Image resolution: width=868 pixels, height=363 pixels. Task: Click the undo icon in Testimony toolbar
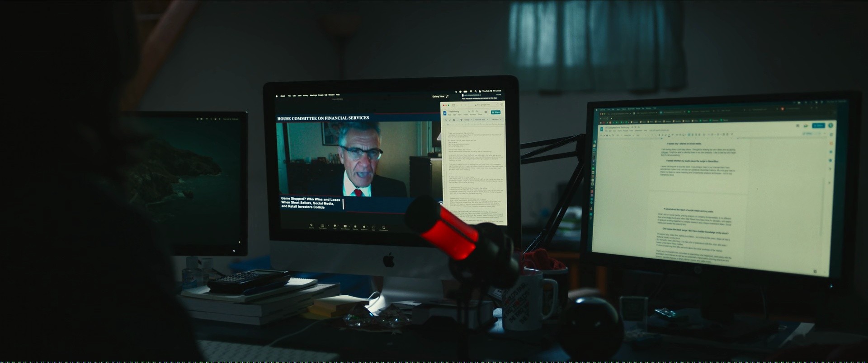pyautogui.click(x=446, y=120)
